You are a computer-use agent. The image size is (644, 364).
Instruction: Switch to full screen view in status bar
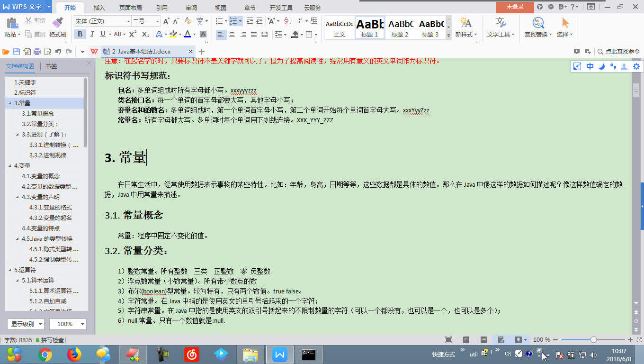tap(448, 340)
